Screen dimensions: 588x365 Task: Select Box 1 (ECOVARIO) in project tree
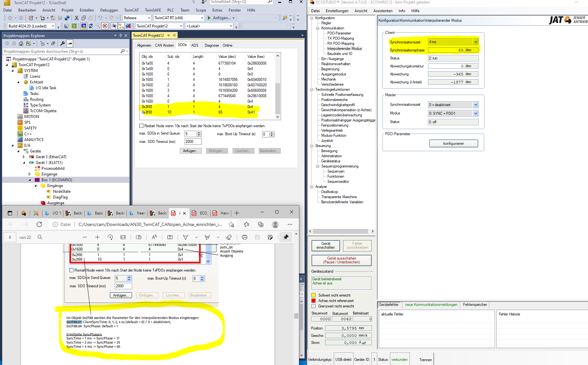point(57,180)
